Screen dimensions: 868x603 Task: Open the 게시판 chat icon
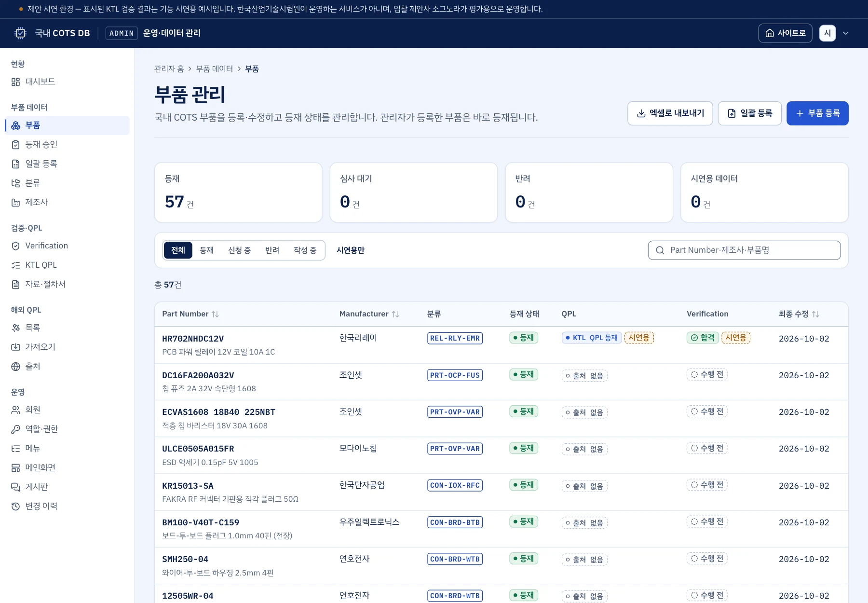click(15, 487)
